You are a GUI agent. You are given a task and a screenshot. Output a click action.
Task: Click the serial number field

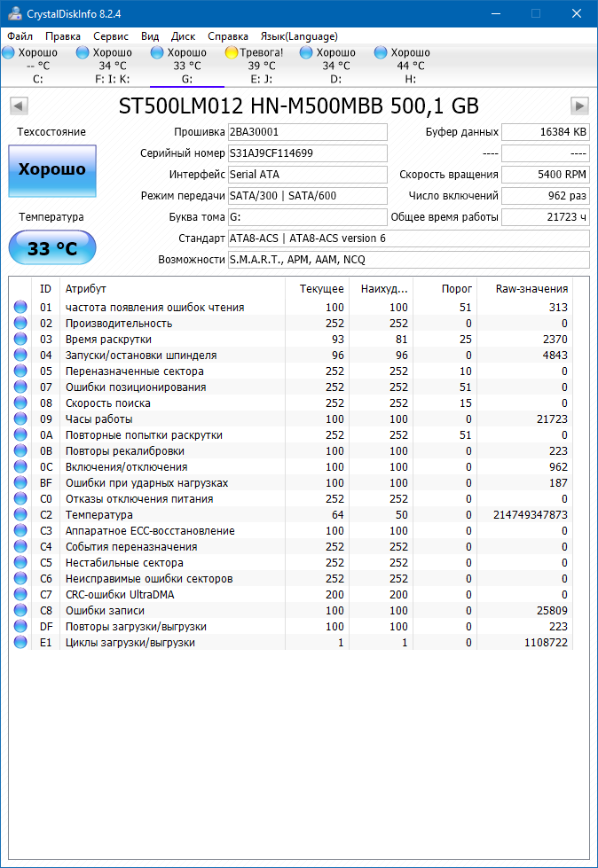307,153
